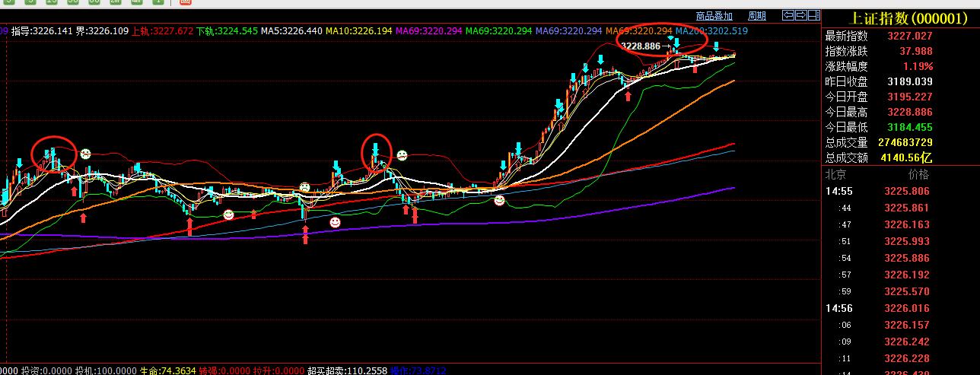The width and height of the screenshot is (980, 375).
Task: Click the blue MA69:3220.294 legend
Action: [569, 31]
